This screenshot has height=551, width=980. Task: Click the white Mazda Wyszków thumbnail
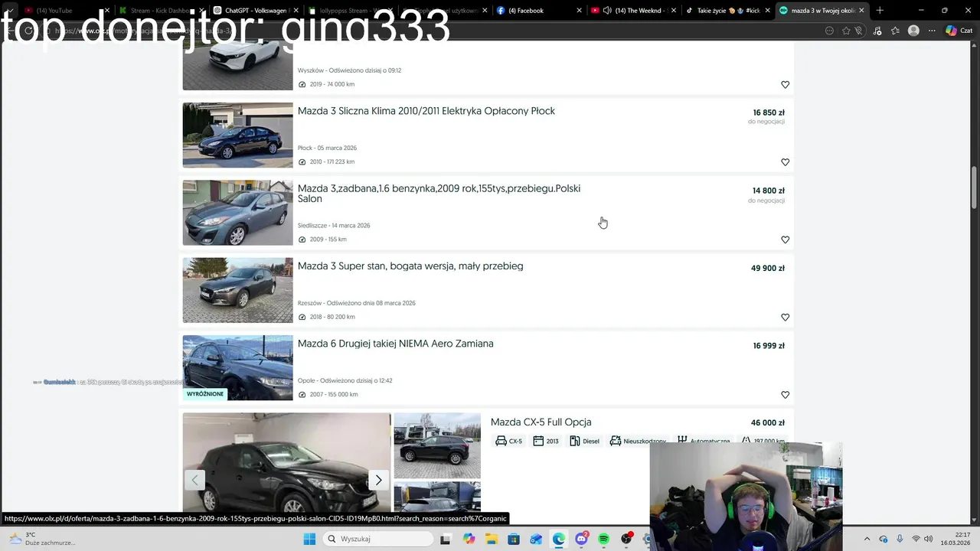point(237,67)
